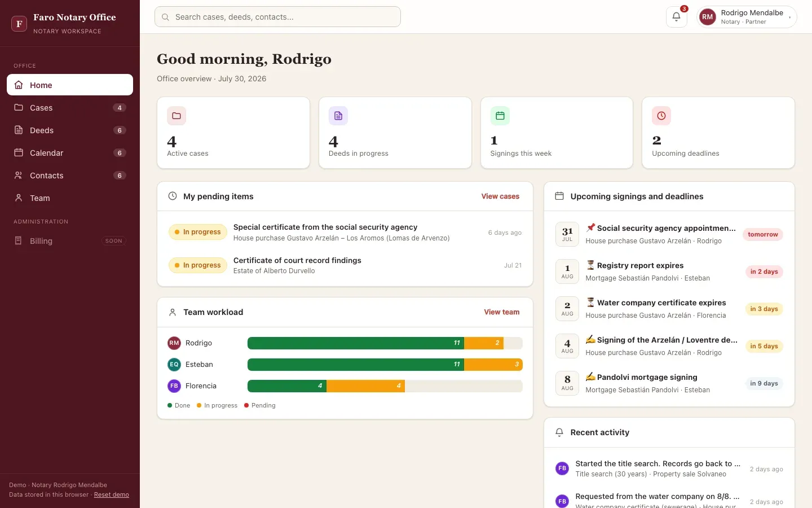
Task: Click the tomorrow badge on social security appointment
Action: click(763, 234)
